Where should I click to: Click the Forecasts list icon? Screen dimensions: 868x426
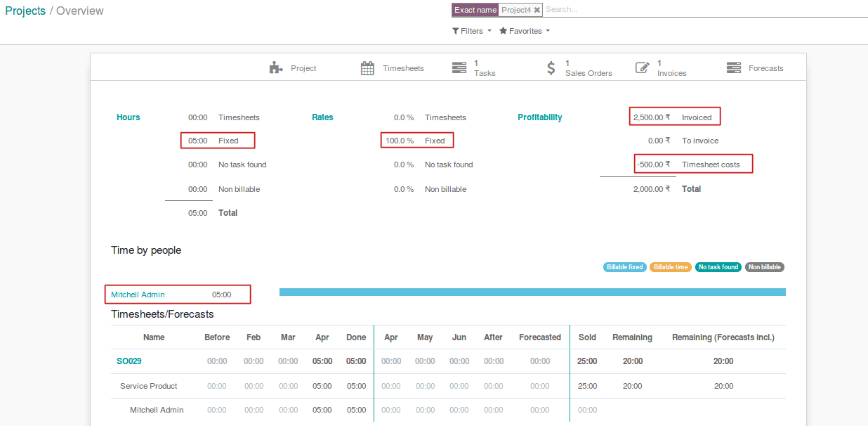coord(734,68)
